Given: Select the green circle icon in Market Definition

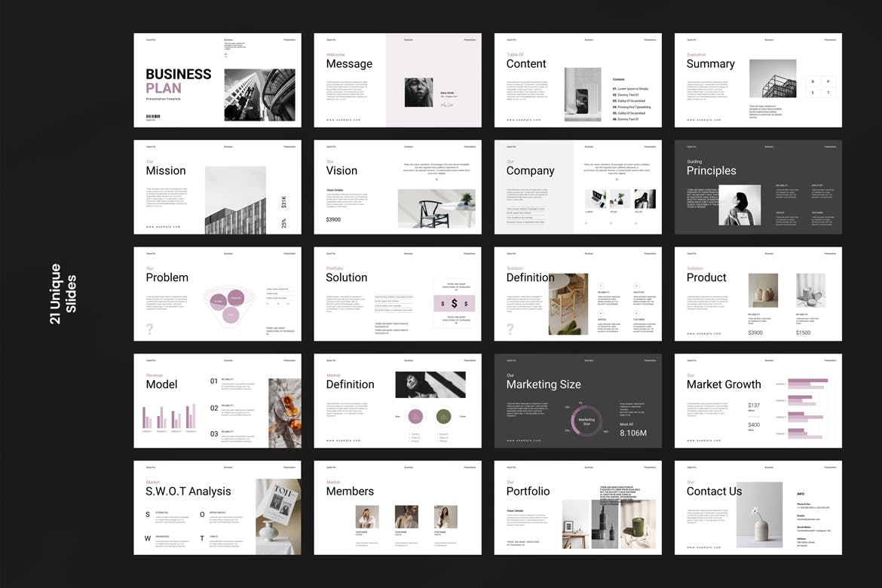Looking at the screenshot, I should [443, 416].
